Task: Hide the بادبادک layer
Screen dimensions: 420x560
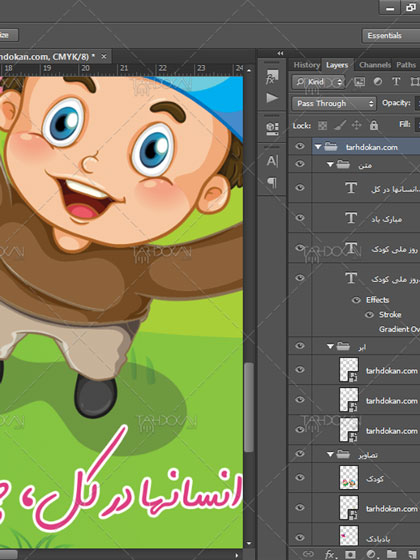Action: point(300,538)
